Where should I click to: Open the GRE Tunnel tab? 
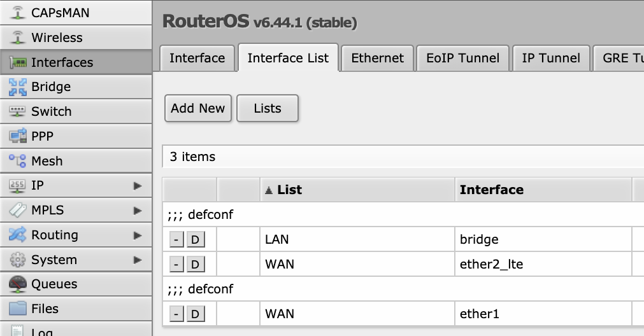[x=619, y=59]
